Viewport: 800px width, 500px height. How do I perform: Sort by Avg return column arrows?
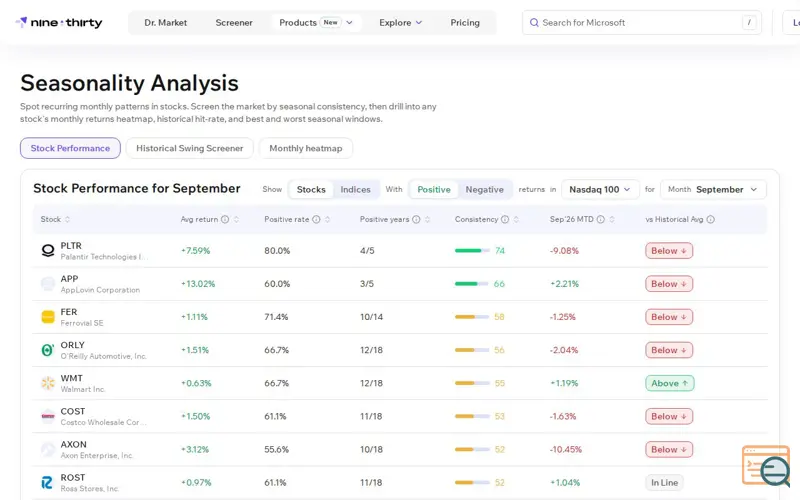[236, 219]
